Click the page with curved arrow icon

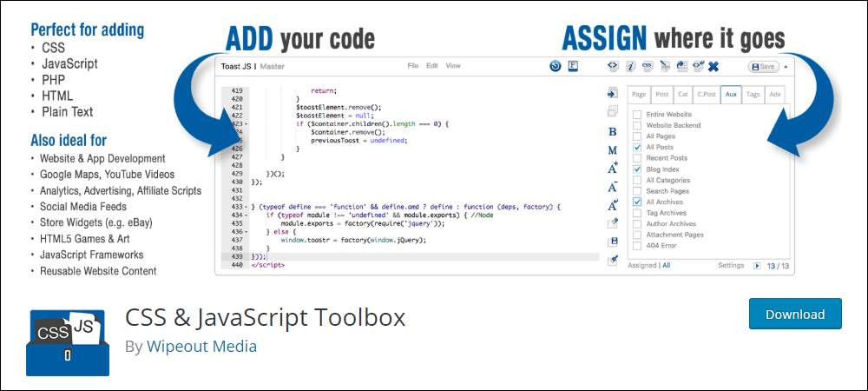coord(681,66)
